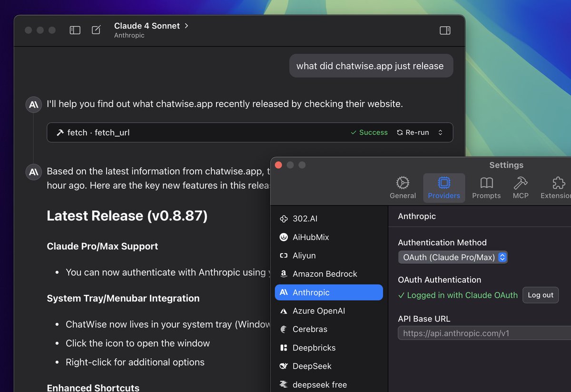Select deepseek free provider in list
This screenshot has width=571, height=392.
tap(329, 384)
